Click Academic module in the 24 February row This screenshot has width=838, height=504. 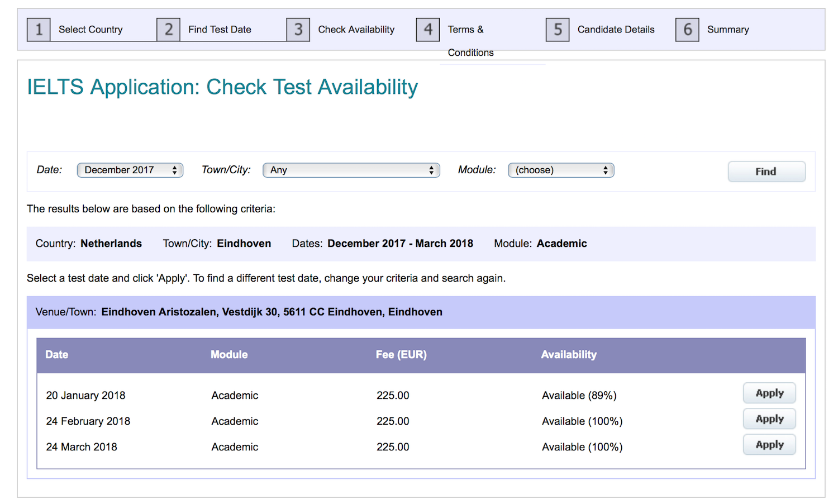tap(235, 421)
